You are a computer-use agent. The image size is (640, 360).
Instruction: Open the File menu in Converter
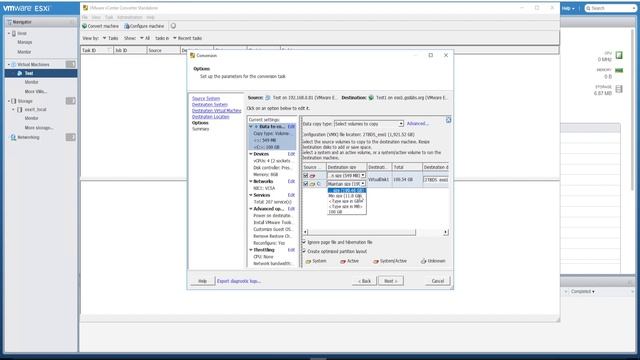(84, 18)
